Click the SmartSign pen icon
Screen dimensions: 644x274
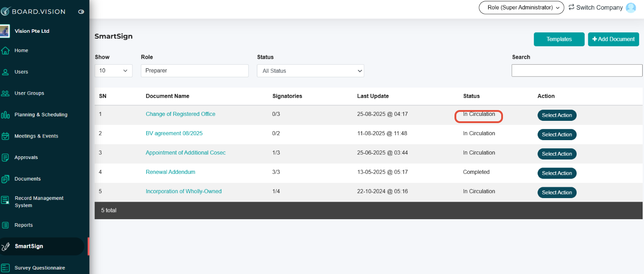[x=5, y=247]
